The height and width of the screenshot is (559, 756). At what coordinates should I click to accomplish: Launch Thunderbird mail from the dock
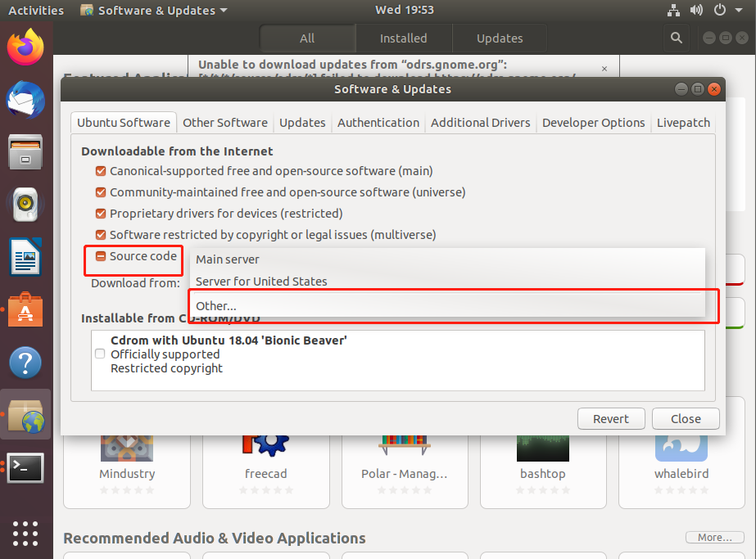tap(25, 100)
